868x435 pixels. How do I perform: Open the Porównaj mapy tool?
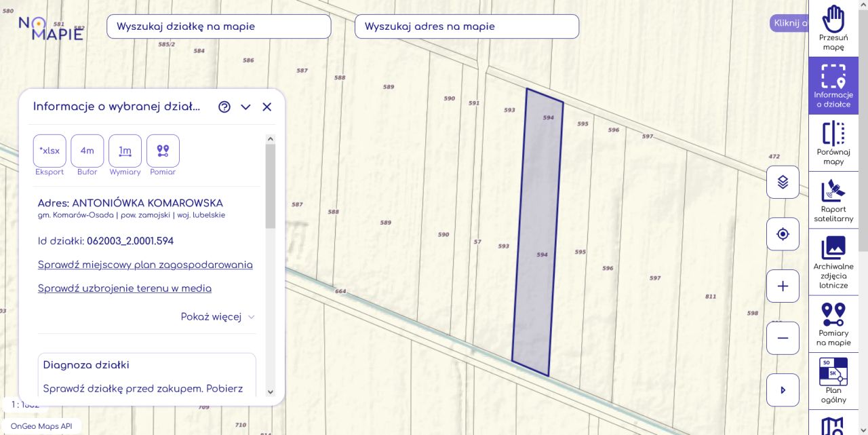click(x=833, y=143)
